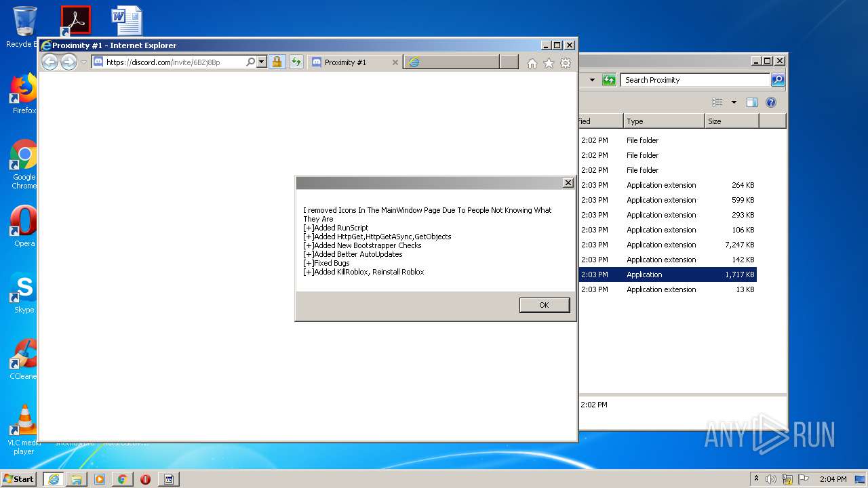
Task: Open volume control in system tray
Action: tap(771, 479)
